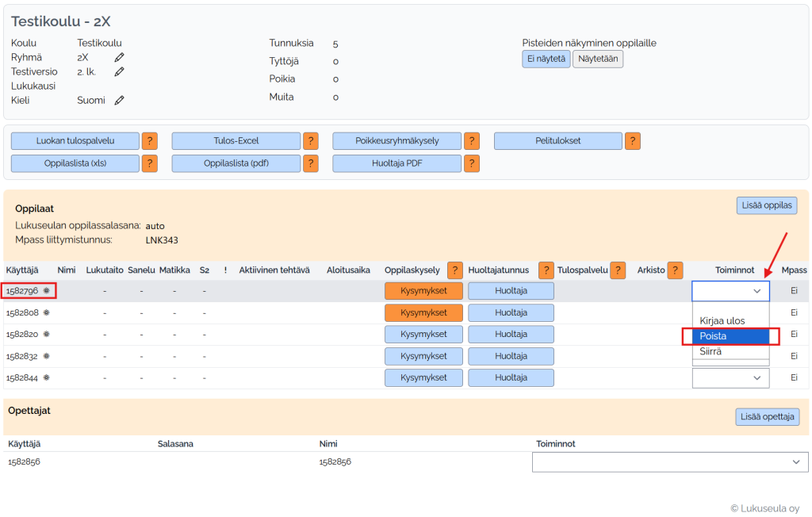Open the teacher 1582856 Toiminnot dropdown
This screenshot has height=517, width=812.
(x=669, y=461)
